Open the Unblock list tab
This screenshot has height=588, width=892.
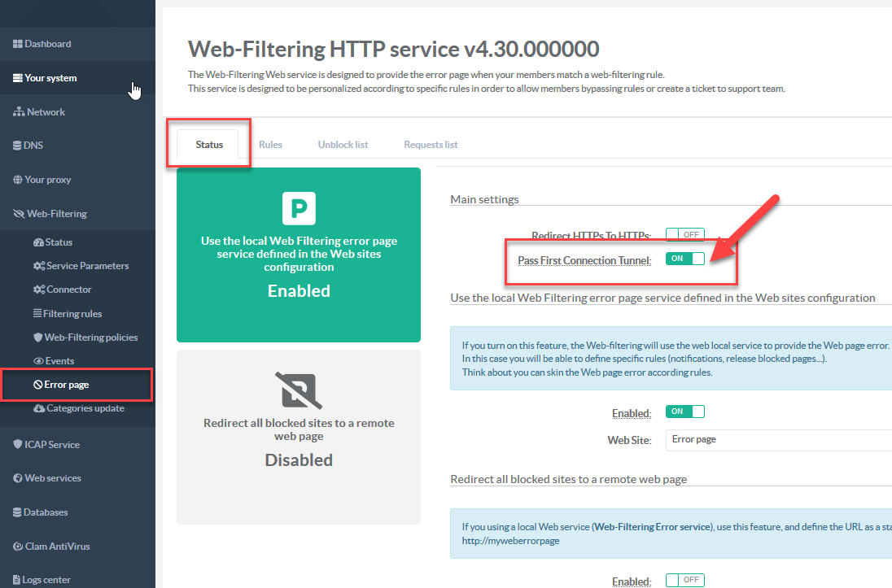[x=343, y=145]
